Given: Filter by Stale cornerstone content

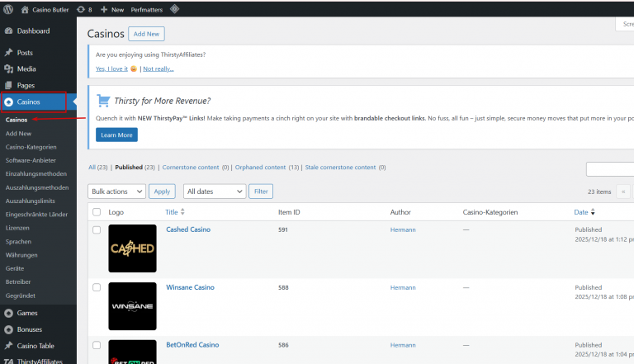Looking at the screenshot, I should point(340,167).
